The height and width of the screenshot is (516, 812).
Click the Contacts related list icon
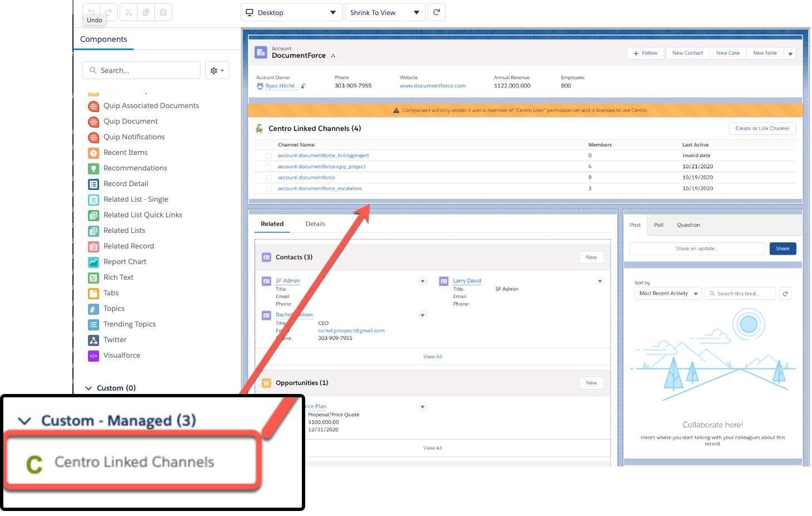click(x=266, y=257)
